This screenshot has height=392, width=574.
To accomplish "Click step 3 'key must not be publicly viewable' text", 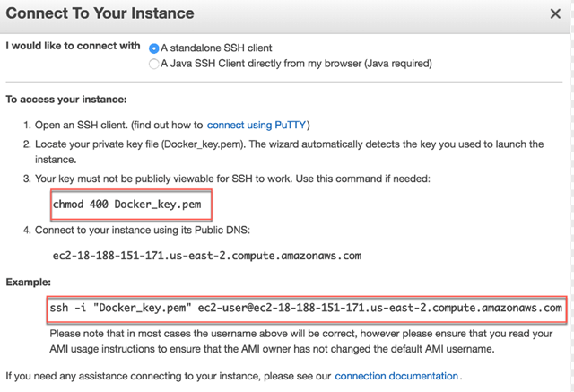I will [179, 179].
